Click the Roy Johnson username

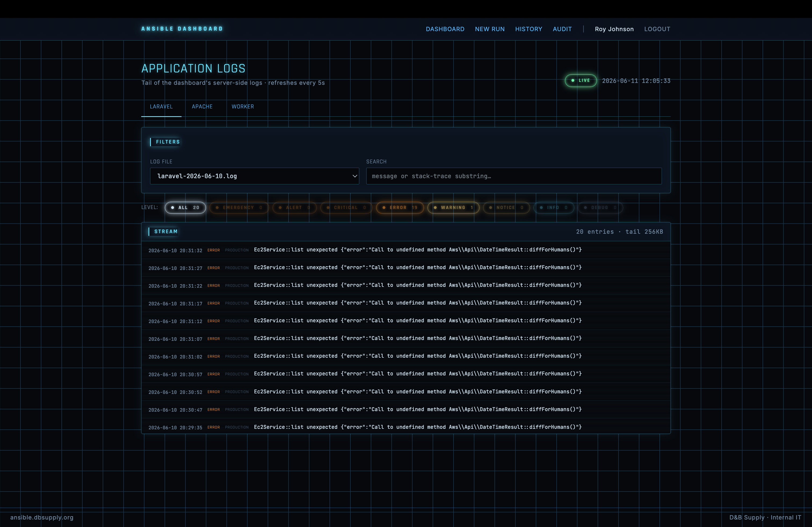coord(614,29)
